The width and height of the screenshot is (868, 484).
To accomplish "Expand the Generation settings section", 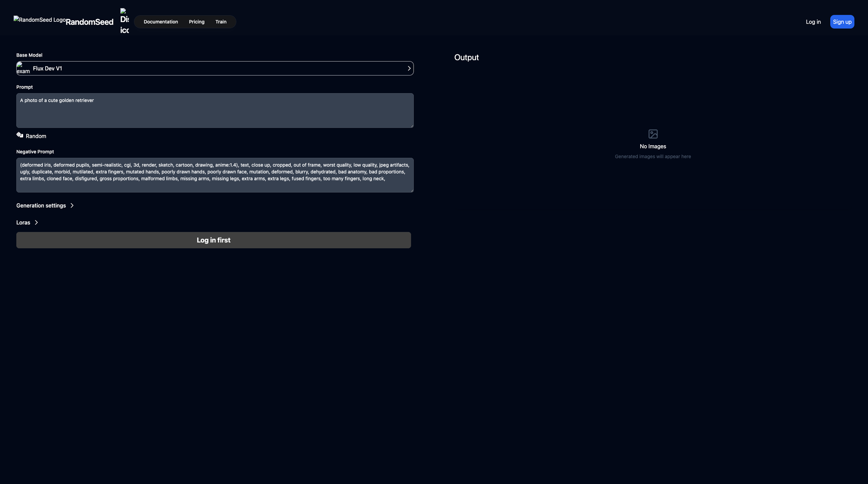I will (41, 205).
